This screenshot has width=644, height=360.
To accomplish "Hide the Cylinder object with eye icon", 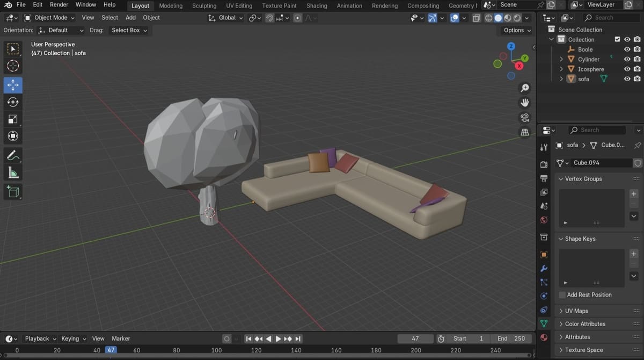I will [x=627, y=59].
